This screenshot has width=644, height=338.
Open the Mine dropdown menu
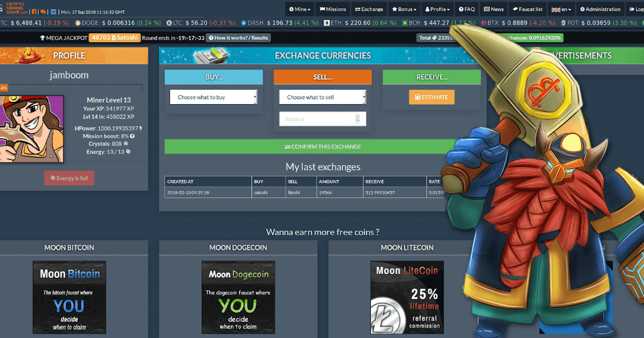pos(299,9)
